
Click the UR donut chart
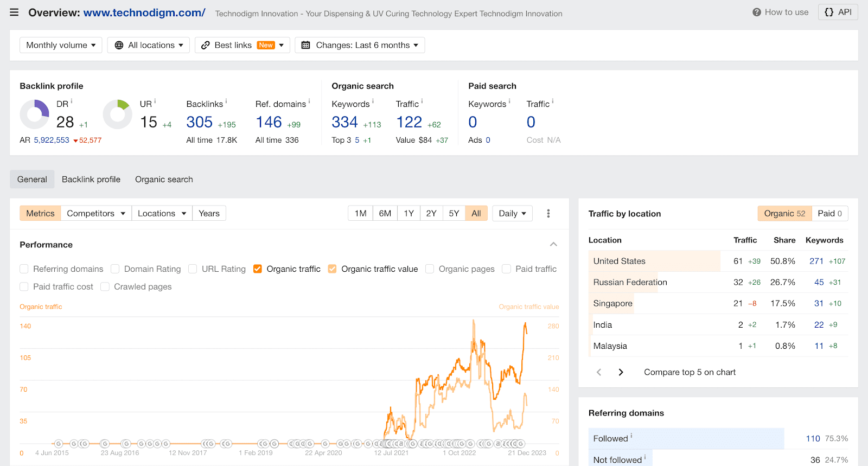(118, 114)
